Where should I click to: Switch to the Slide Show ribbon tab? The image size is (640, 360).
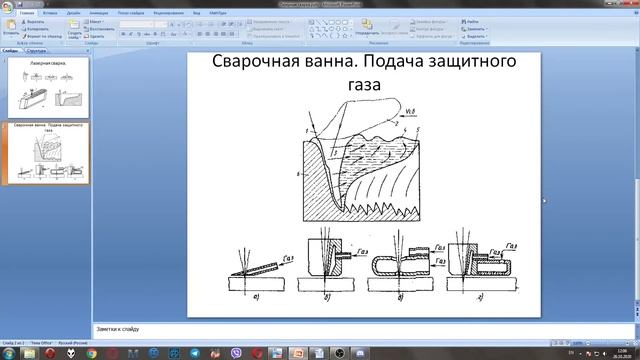click(x=131, y=13)
